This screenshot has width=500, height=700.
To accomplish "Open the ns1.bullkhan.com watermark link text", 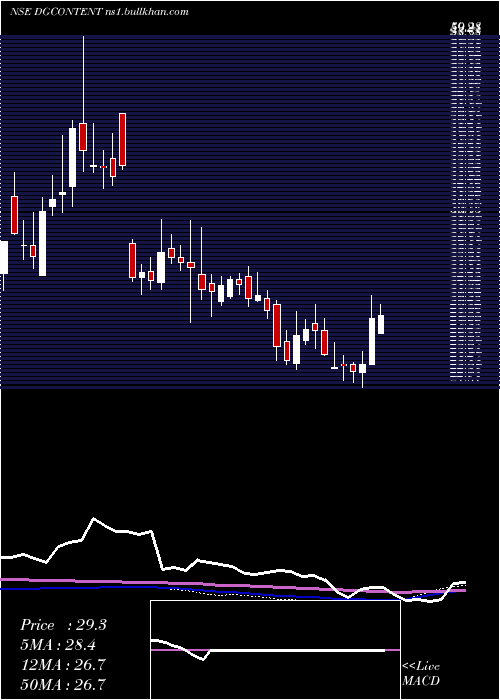I will pos(146,12).
